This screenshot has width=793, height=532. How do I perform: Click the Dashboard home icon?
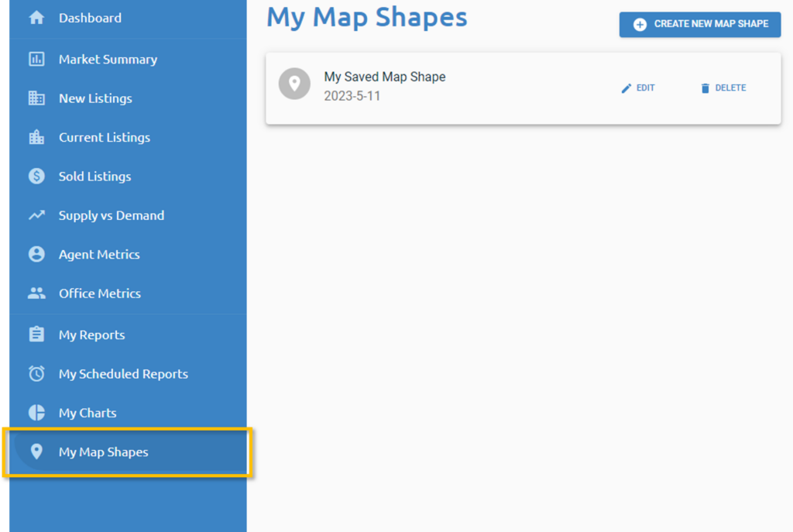pos(36,18)
